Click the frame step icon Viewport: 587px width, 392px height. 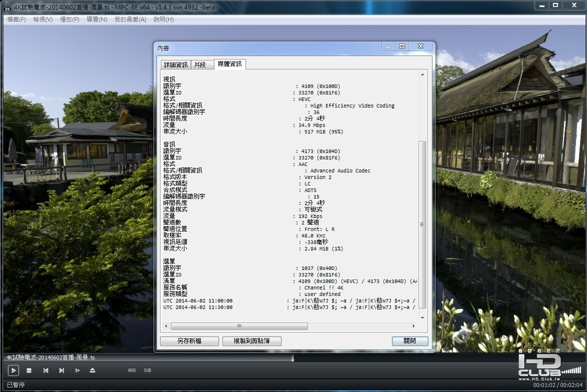[77, 370]
